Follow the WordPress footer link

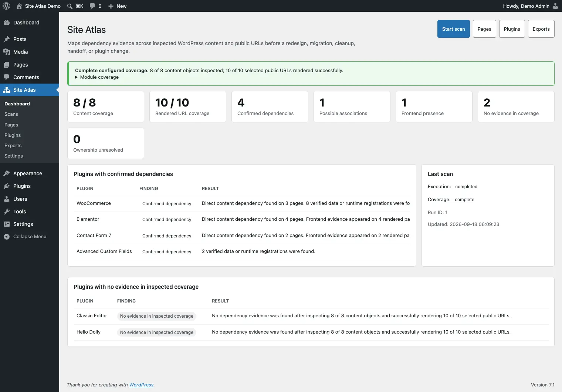click(141, 385)
